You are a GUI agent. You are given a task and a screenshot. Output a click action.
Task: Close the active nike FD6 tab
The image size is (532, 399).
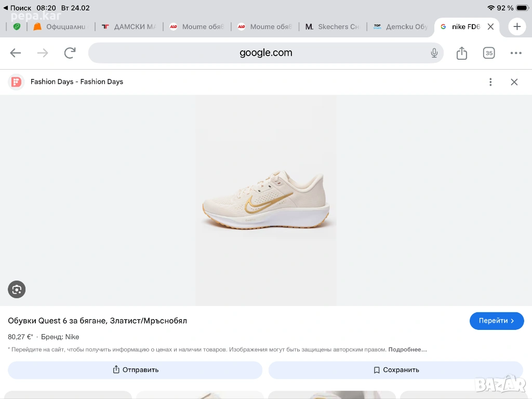pyautogui.click(x=490, y=26)
